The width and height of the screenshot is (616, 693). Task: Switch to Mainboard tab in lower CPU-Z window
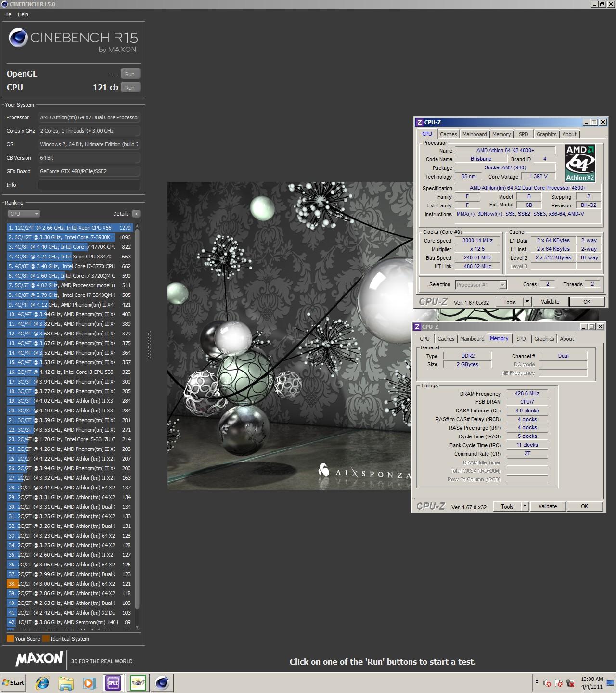(x=472, y=339)
